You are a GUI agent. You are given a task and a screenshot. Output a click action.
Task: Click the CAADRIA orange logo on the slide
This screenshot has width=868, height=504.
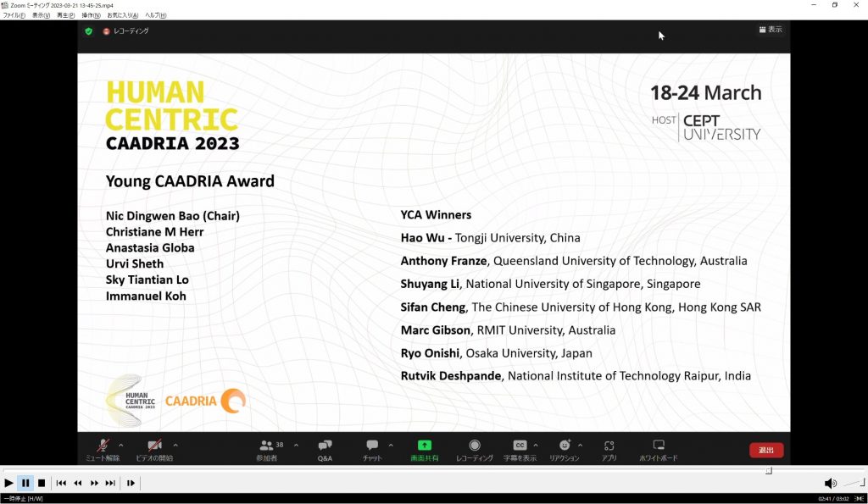tap(205, 401)
